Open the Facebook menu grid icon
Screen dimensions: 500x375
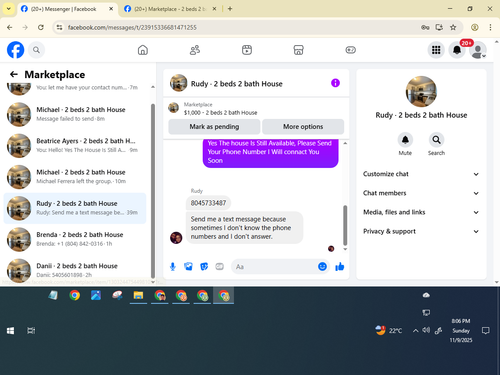[x=436, y=50]
